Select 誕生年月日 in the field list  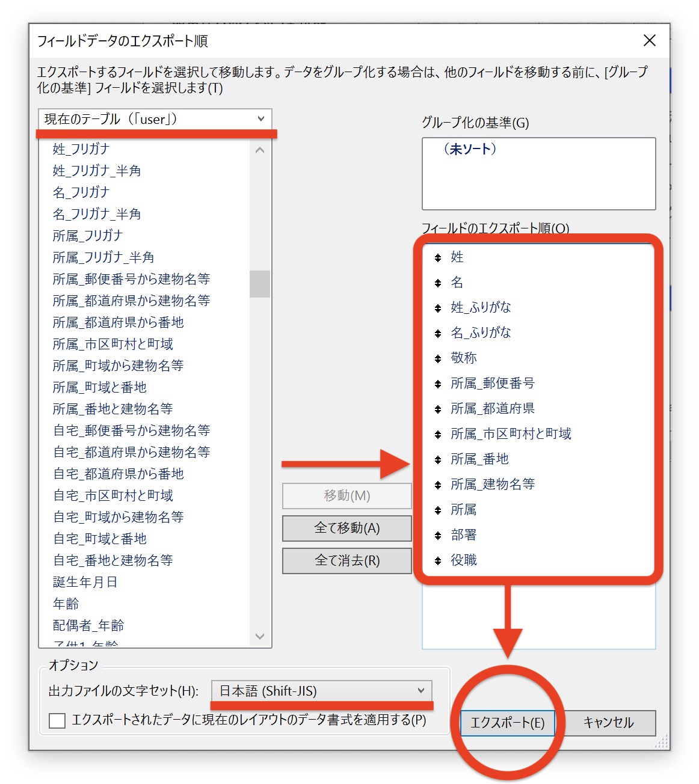click(x=85, y=582)
